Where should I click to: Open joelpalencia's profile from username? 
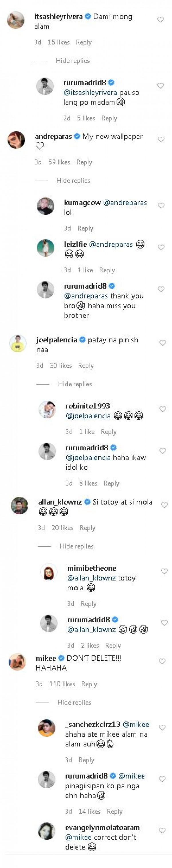coord(57,340)
